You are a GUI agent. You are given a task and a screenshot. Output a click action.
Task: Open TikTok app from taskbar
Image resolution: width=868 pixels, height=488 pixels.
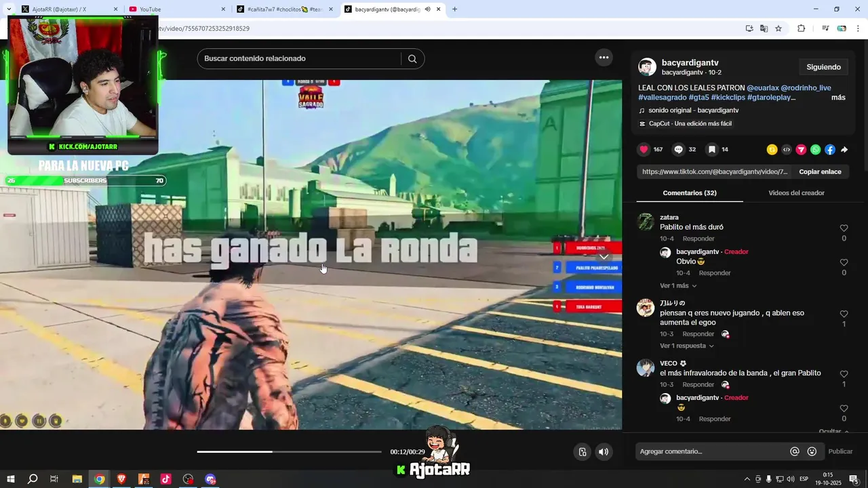[165, 479]
